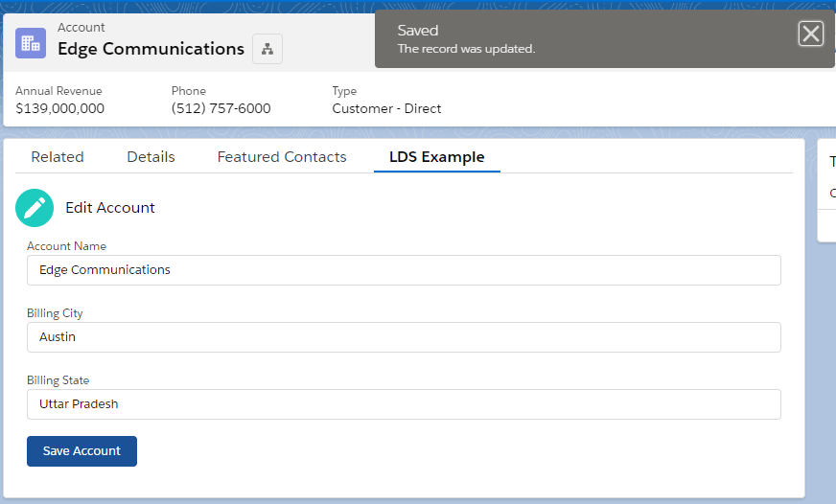Click the Customer - Direct type value
Image resolution: width=836 pixels, height=504 pixels.
tap(386, 108)
